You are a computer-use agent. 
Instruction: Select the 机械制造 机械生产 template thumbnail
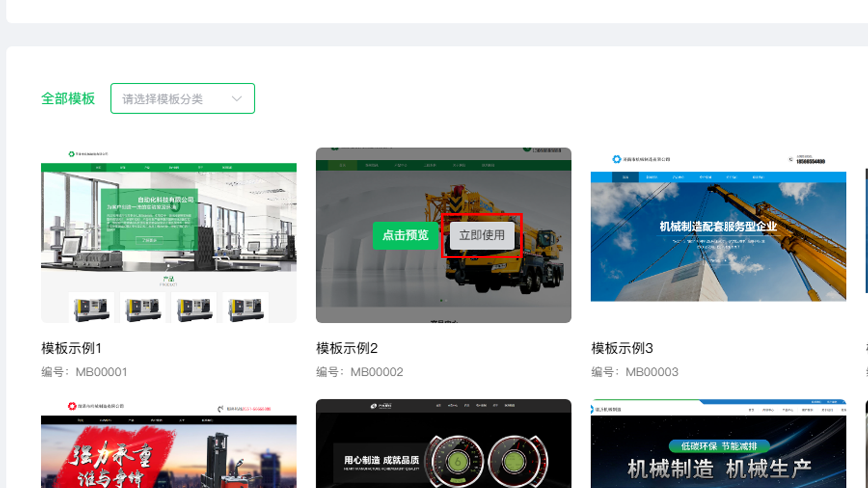click(718, 444)
